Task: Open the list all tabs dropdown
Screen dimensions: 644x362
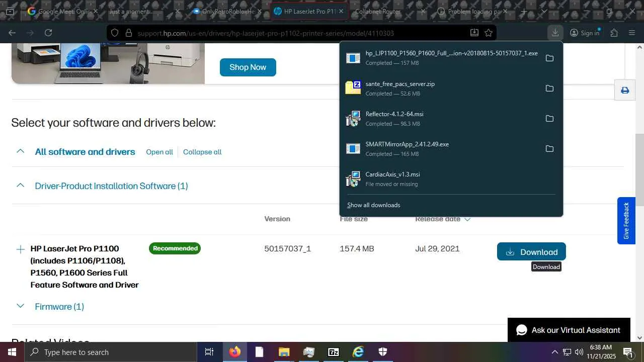Action: 544,11
